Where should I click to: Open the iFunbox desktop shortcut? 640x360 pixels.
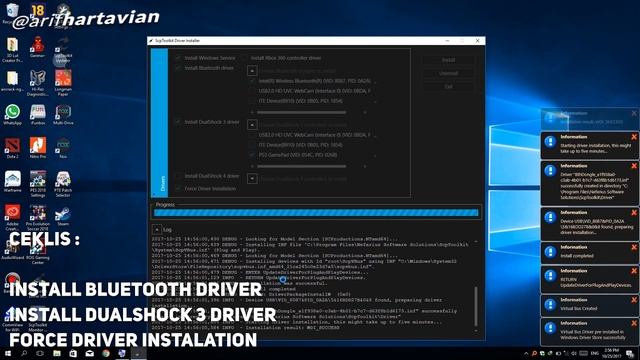(x=38, y=114)
